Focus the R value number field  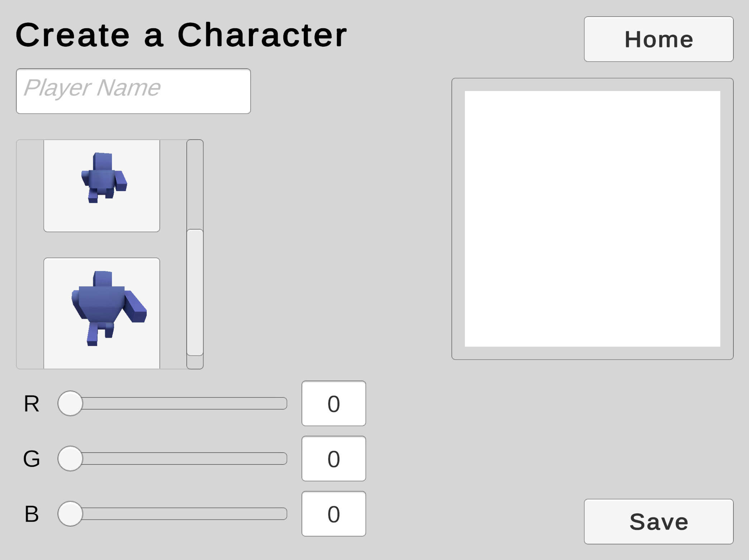334,403
